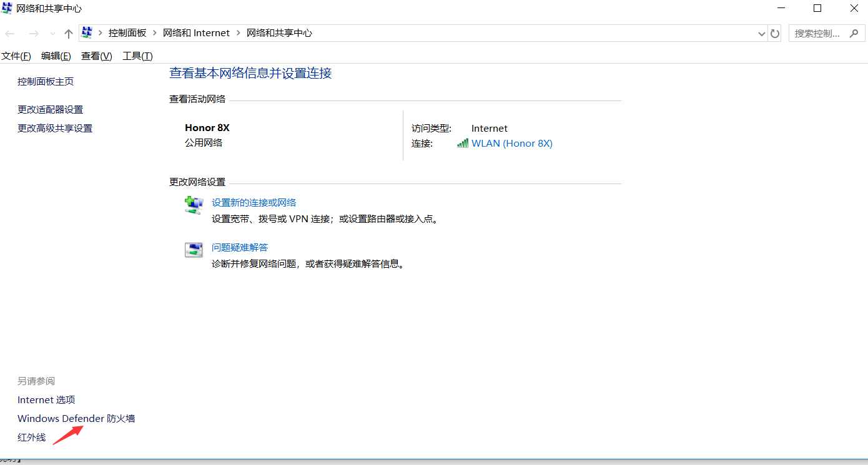Viewport: 868px width, 465px height.
Task: Maximize the 网络和共享中心 window
Action: (x=817, y=8)
